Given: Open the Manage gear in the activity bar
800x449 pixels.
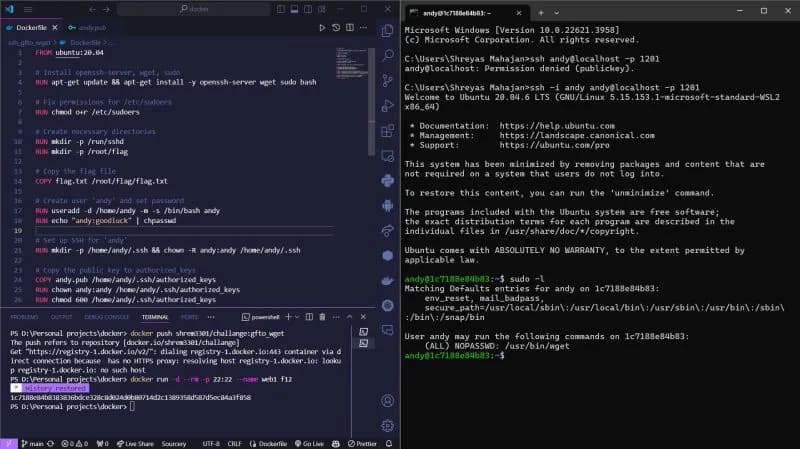Looking at the screenshot, I should tap(388, 426).
